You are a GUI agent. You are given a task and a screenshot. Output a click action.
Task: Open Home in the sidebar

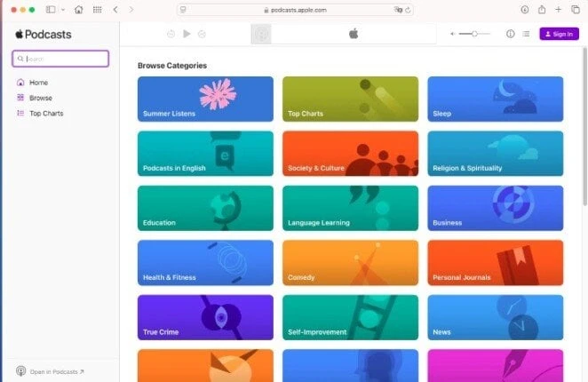click(38, 83)
